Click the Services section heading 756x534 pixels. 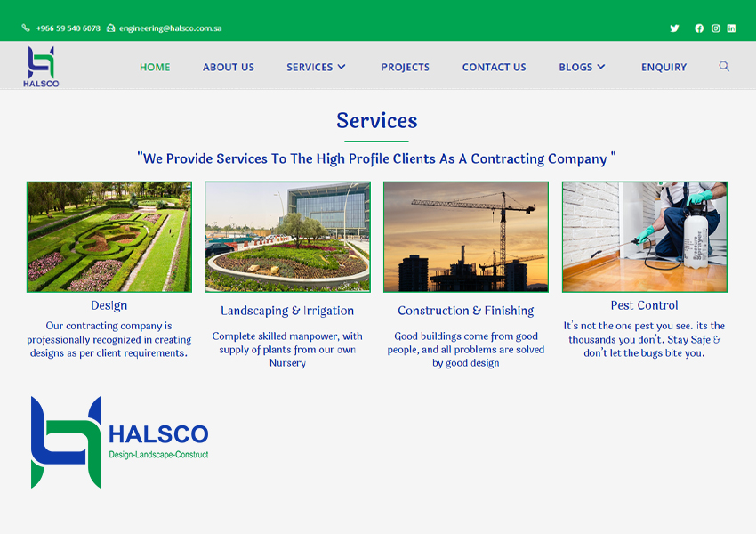tap(377, 121)
